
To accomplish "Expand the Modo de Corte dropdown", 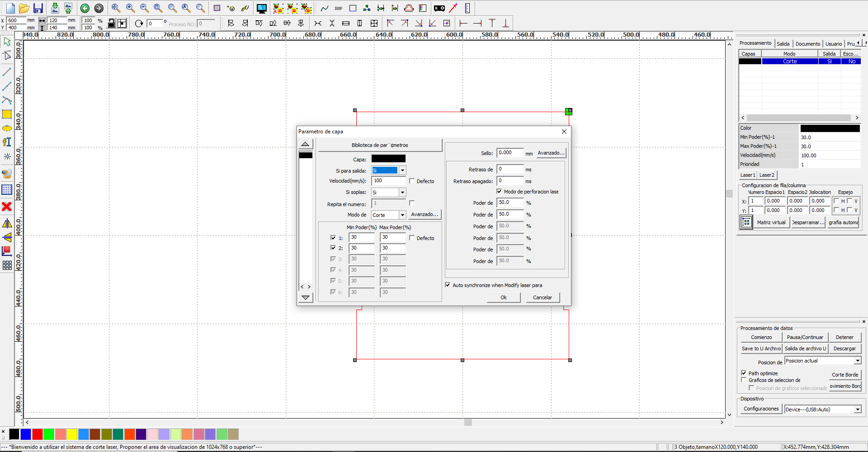I will [x=402, y=215].
